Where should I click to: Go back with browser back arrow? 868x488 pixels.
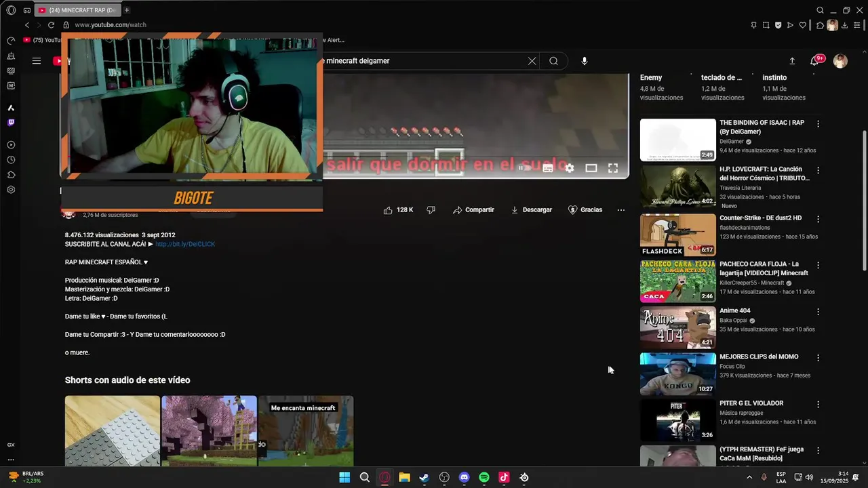[27, 25]
